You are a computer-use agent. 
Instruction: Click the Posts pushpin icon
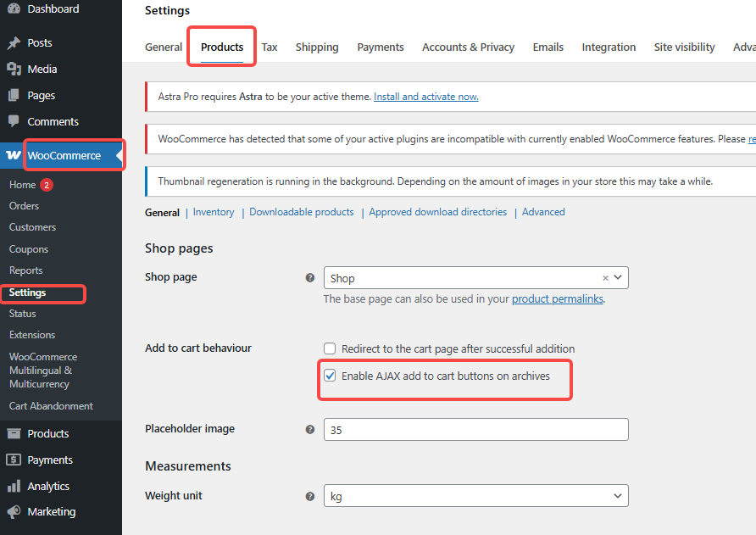point(12,42)
